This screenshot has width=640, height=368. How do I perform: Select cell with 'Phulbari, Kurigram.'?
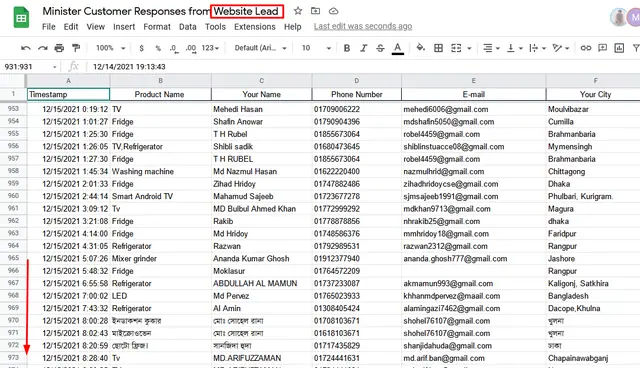[x=593, y=196]
